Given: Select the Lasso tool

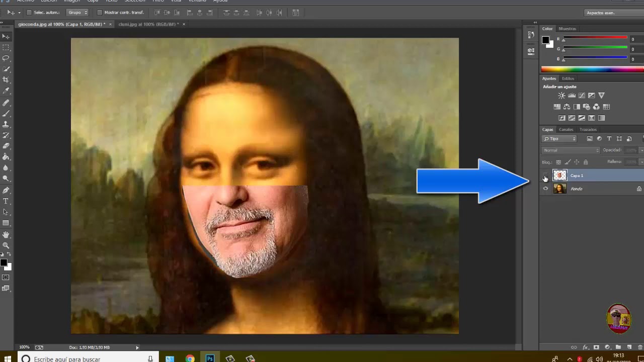Looking at the screenshot, I should coord(6,58).
